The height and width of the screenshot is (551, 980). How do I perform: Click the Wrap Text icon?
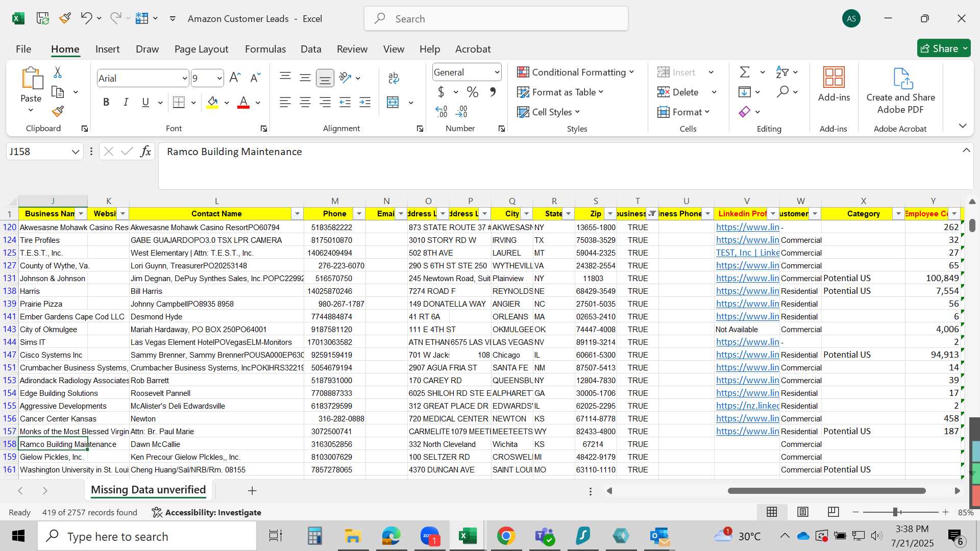coord(394,78)
